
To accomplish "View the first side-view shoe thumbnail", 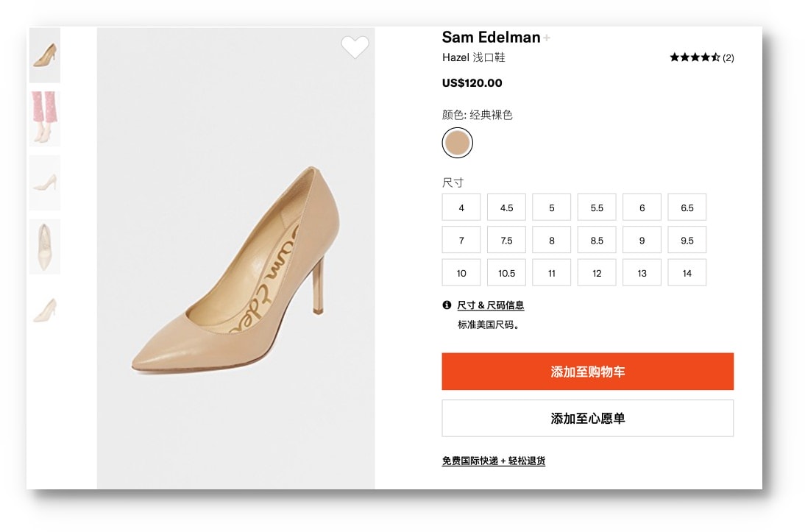I will pyautogui.click(x=45, y=55).
